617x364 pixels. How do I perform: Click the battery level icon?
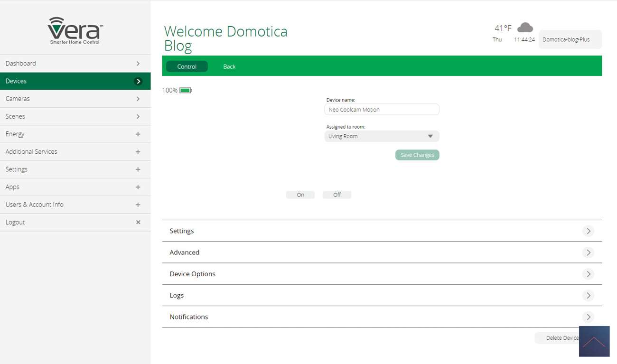point(185,90)
